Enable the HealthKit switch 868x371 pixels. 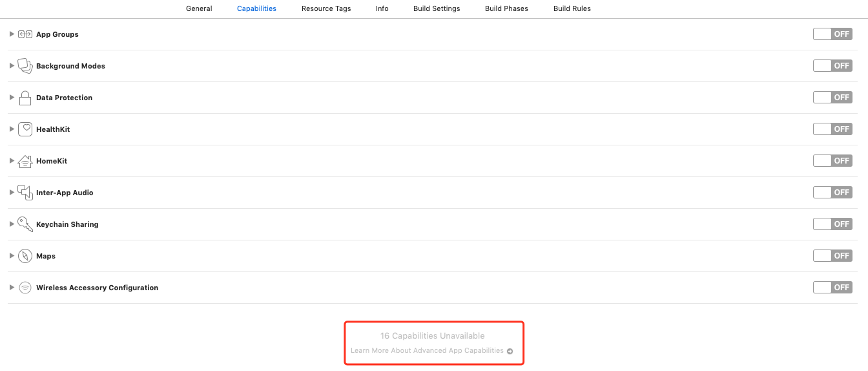pyautogui.click(x=832, y=129)
